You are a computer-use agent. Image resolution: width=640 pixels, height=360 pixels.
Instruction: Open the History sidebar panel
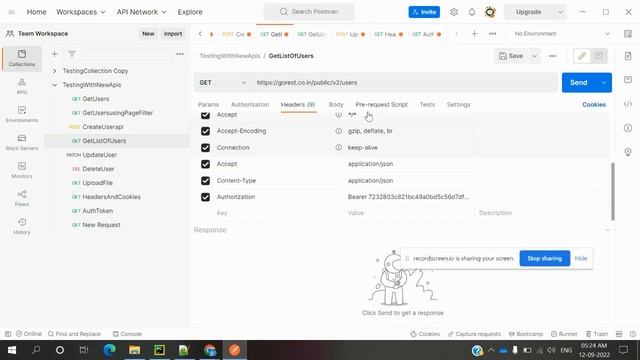click(22, 226)
